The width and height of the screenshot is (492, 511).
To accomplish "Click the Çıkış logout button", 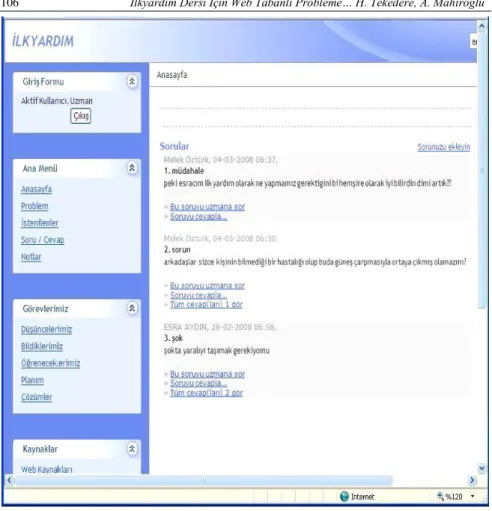I will [x=81, y=116].
